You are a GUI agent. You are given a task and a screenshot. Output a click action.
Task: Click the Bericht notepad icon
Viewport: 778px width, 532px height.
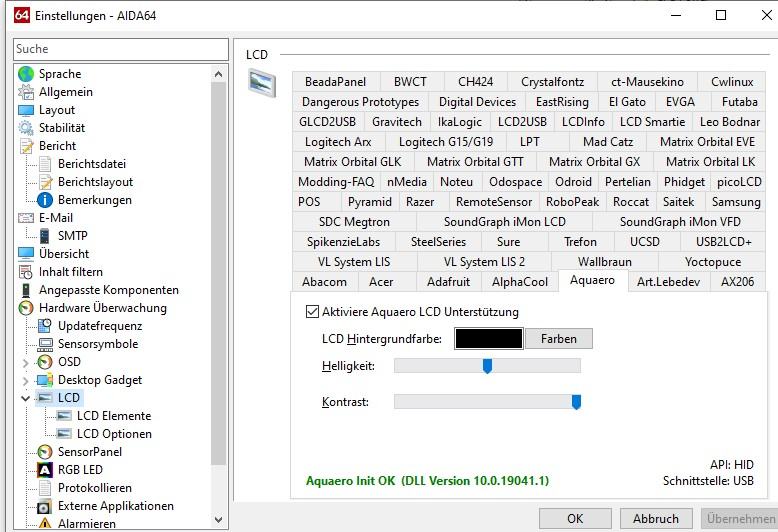(26, 146)
